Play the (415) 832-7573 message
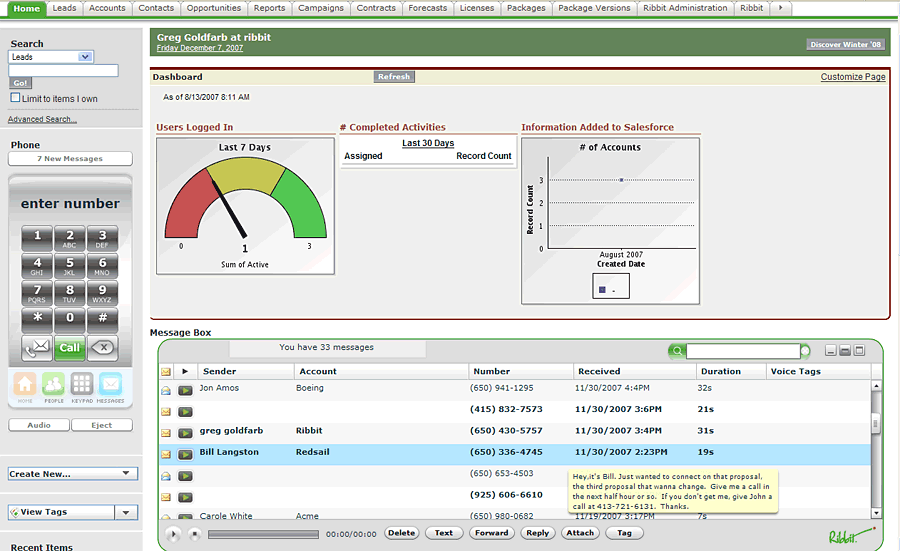Image resolution: width=900 pixels, height=551 pixels. point(185,412)
